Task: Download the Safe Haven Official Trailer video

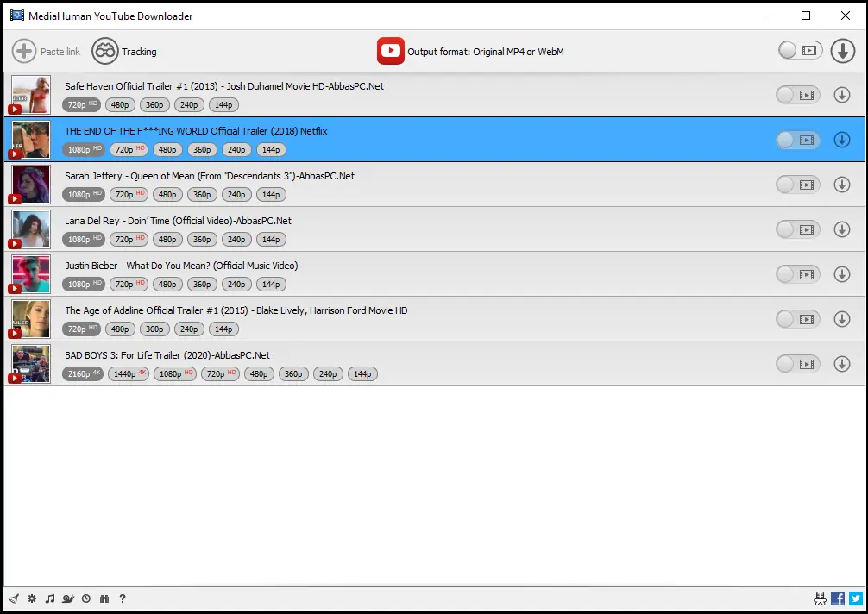Action: (x=842, y=95)
